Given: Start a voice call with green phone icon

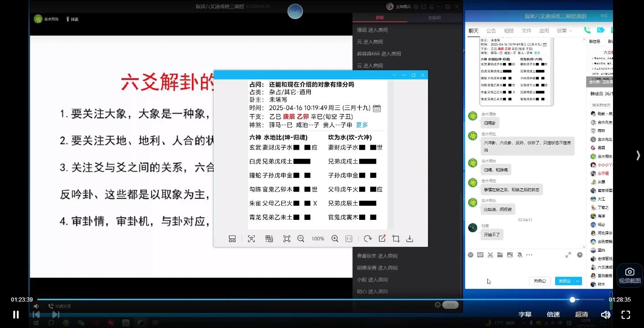Looking at the screenshot, I should coord(588,31).
